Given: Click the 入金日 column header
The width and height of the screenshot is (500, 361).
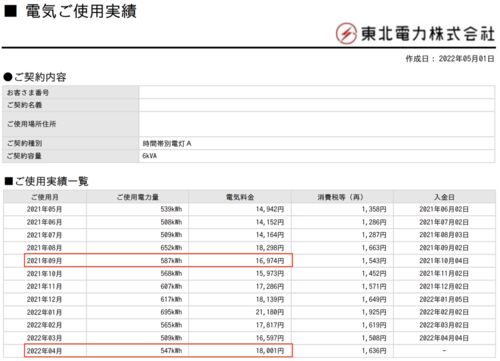Looking at the screenshot, I should [x=444, y=197].
